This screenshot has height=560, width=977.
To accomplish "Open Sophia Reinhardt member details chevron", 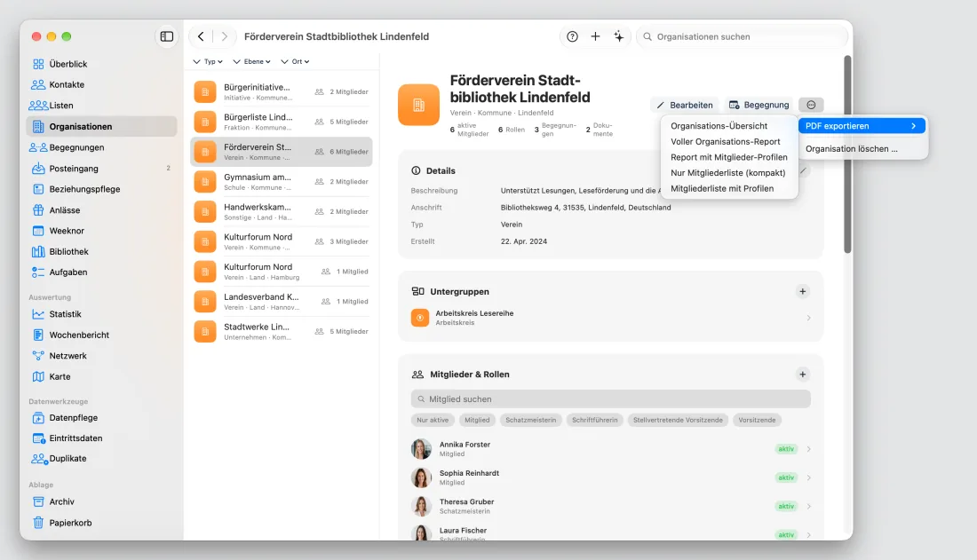I will click(809, 477).
